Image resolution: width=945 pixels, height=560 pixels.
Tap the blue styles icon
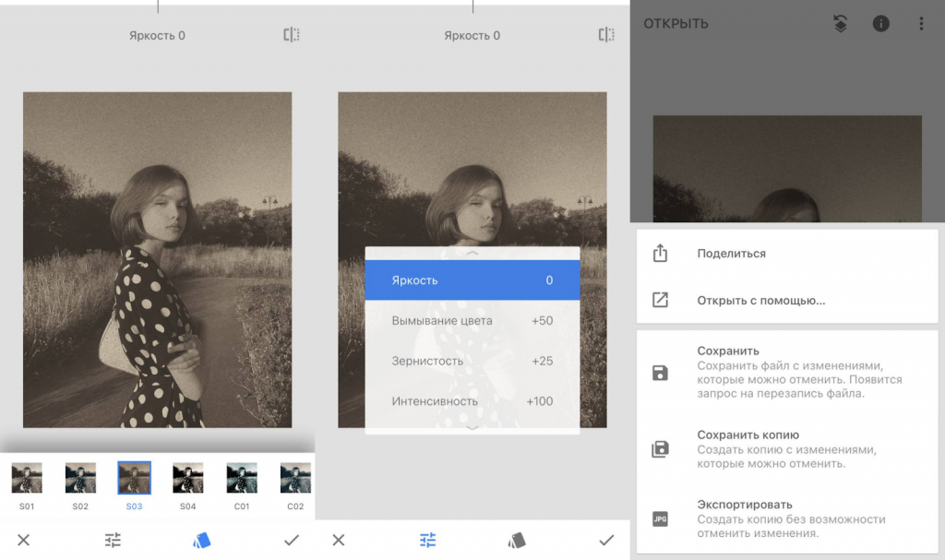(x=202, y=541)
